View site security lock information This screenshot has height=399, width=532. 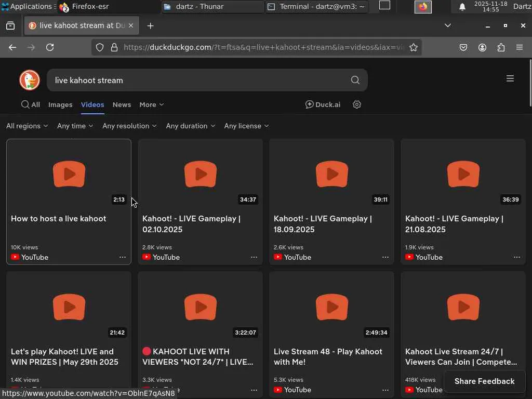114,47
